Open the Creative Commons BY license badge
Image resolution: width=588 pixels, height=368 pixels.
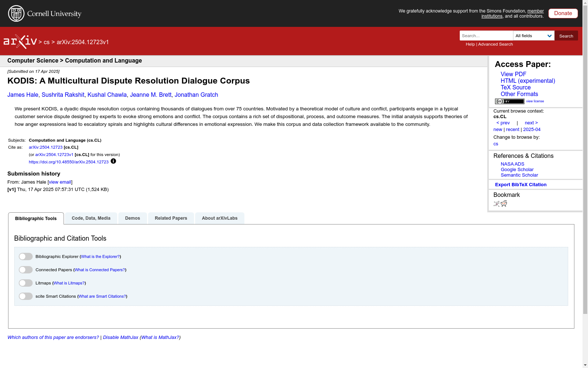tap(509, 101)
